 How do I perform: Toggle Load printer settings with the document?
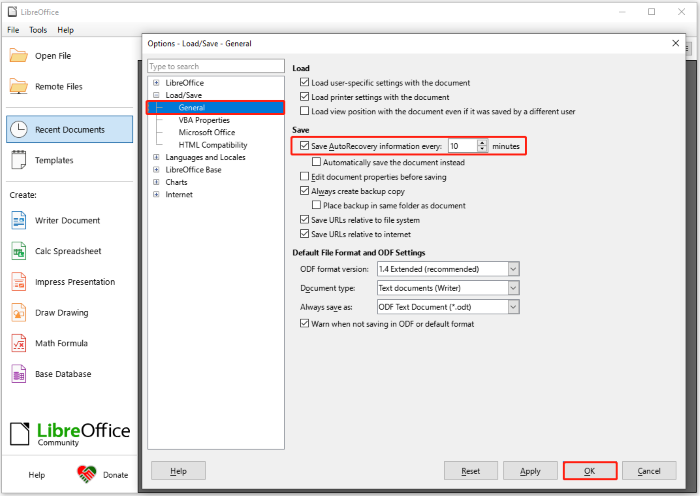point(304,96)
